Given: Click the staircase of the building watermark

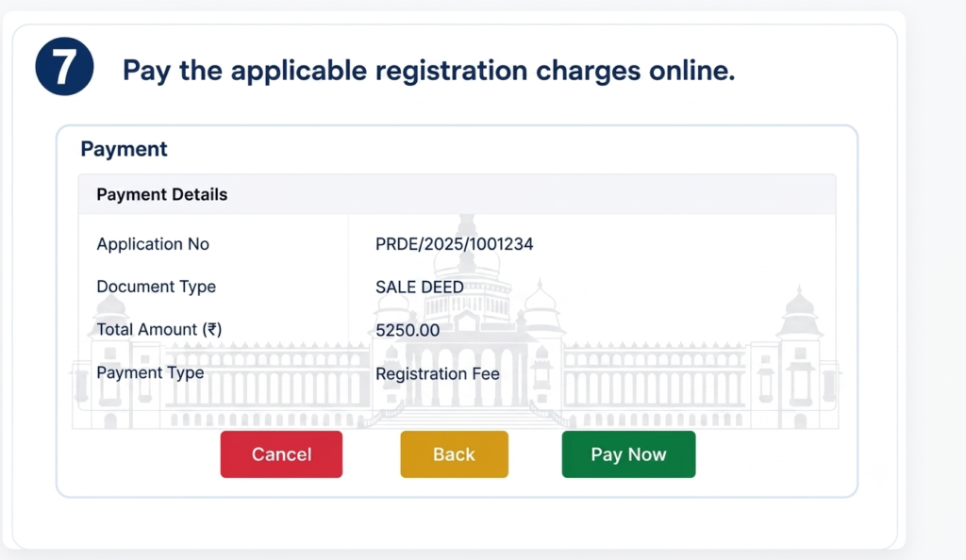Looking at the screenshot, I should pyautogui.click(x=467, y=416).
